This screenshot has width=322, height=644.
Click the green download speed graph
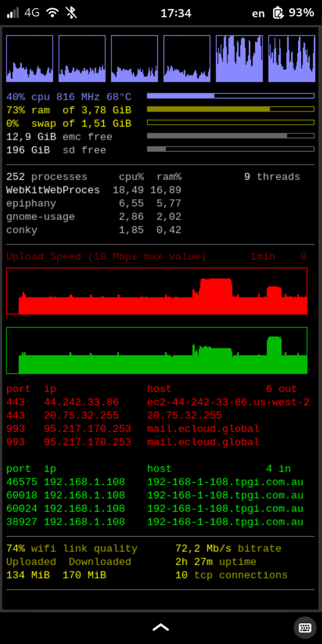(157, 351)
